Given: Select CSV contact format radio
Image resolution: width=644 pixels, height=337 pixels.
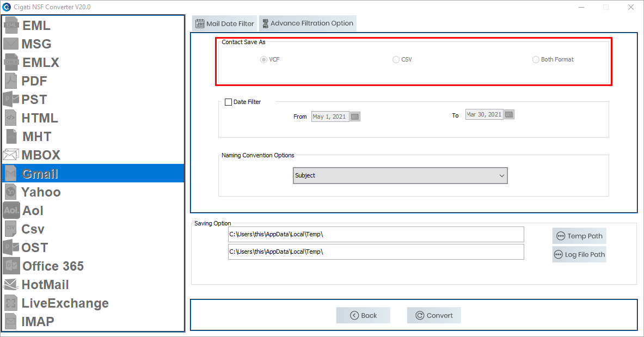Looking at the screenshot, I should click(396, 59).
